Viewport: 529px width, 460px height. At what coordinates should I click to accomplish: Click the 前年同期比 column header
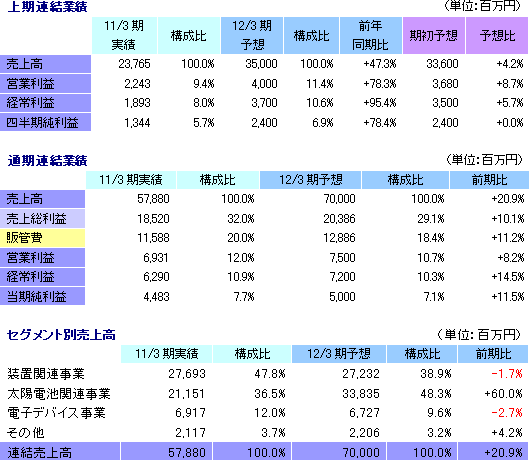(x=370, y=35)
